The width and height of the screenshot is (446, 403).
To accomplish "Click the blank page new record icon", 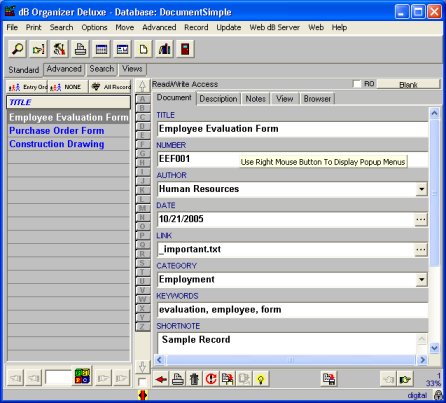I will 143,49.
